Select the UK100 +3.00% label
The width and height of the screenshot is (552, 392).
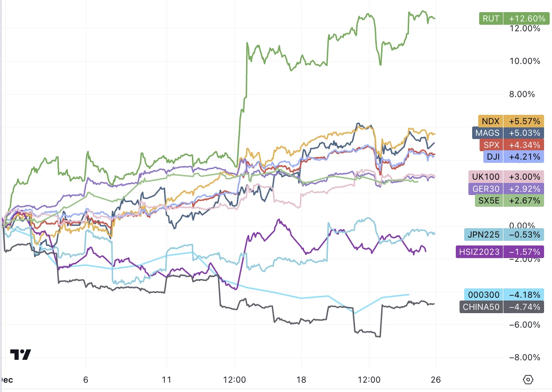coord(506,177)
